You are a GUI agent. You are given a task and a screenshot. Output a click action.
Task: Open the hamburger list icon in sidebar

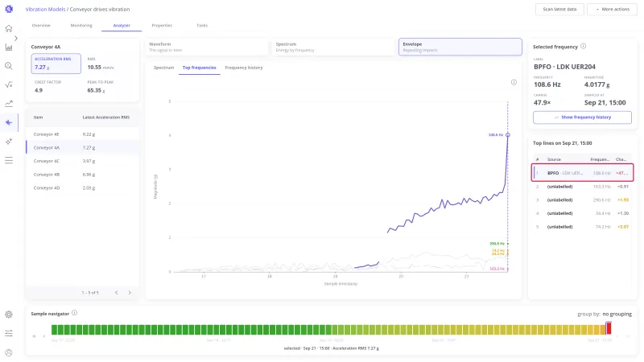(x=9, y=160)
